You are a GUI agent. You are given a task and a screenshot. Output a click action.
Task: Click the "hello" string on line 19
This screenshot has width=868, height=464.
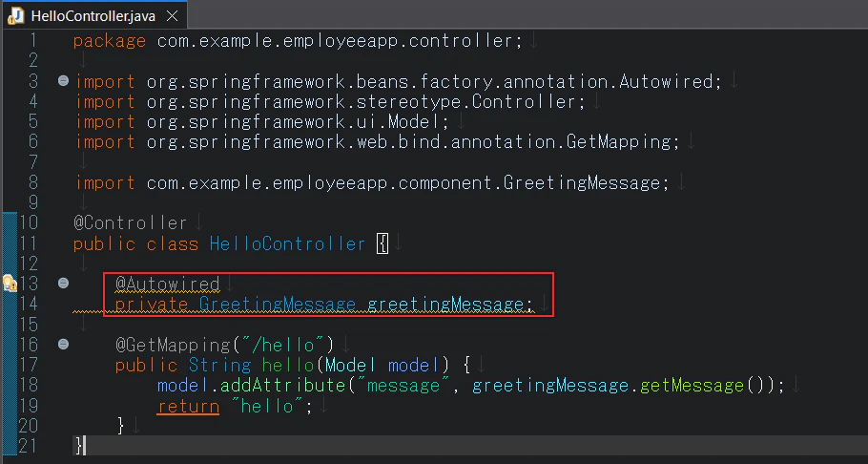click(x=266, y=406)
